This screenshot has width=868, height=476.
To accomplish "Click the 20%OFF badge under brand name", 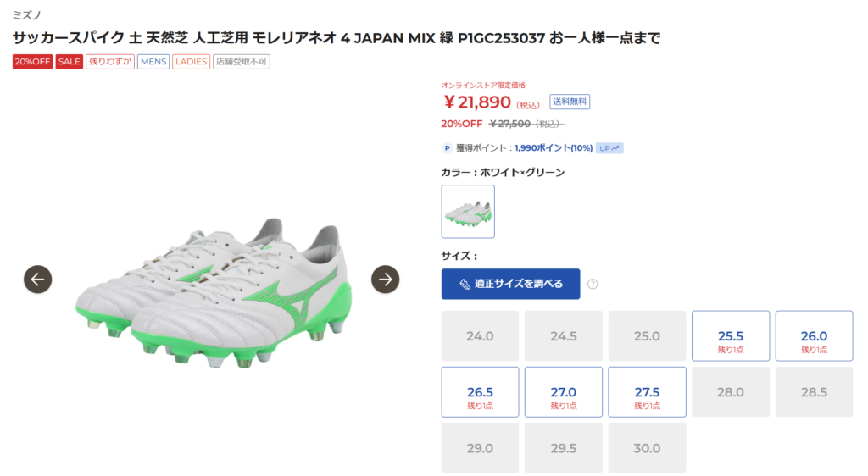I will [x=33, y=61].
